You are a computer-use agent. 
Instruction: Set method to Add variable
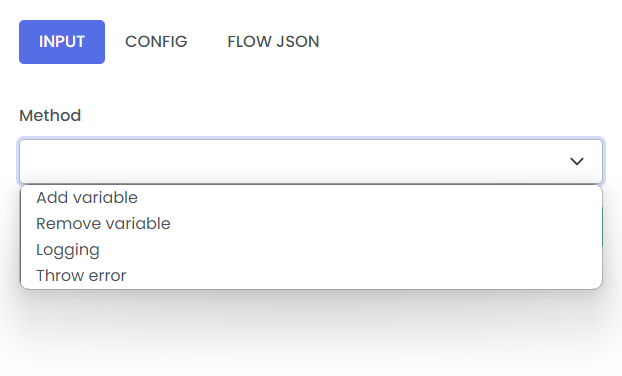311,198
